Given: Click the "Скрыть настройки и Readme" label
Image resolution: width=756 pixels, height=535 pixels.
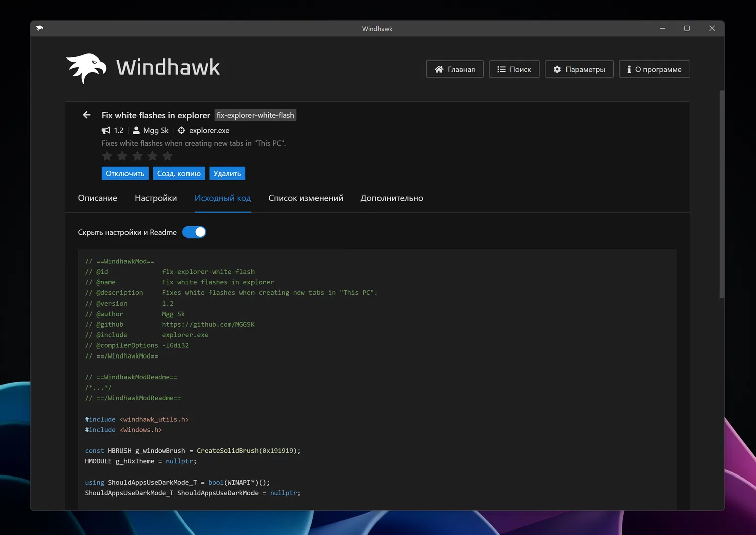Looking at the screenshot, I should [128, 232].
